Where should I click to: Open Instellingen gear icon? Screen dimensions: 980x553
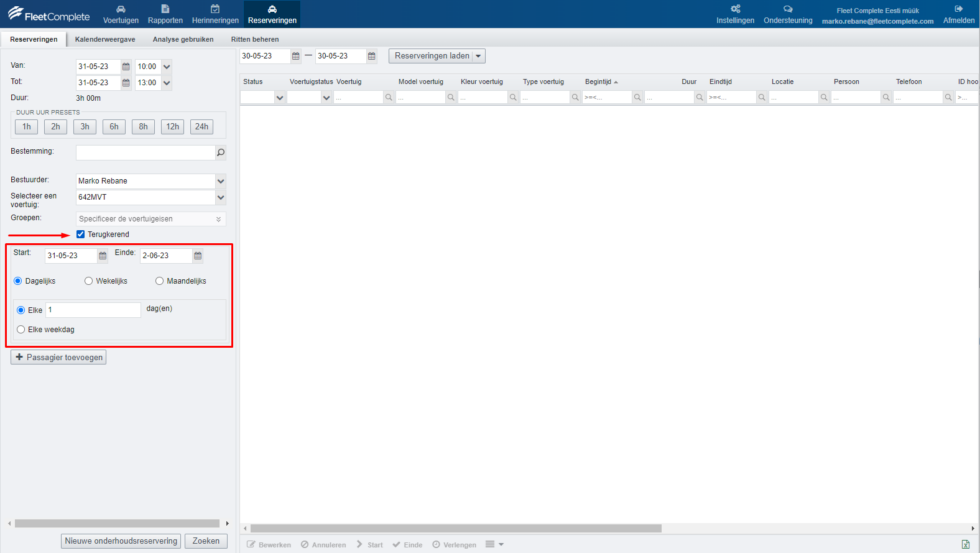(x=735, y=9)
